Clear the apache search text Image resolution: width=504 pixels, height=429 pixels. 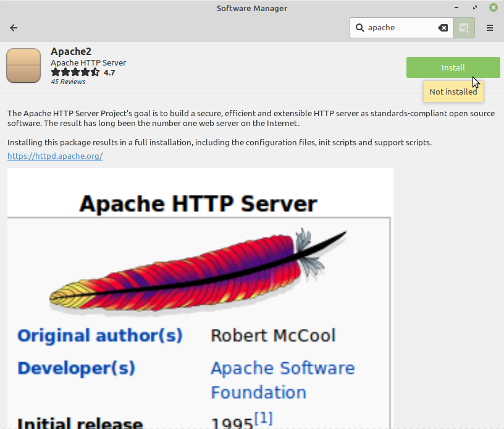click(x=443, y=28)
